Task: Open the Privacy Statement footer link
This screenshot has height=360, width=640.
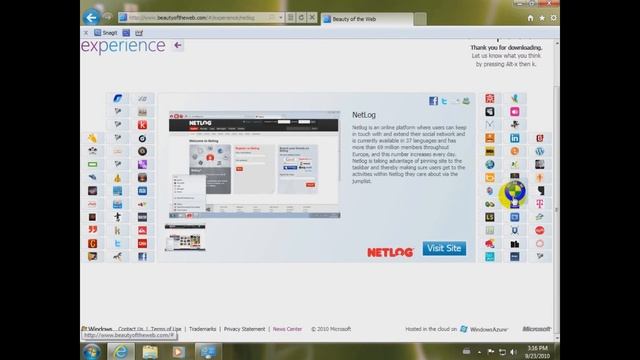Action: click(x=244, y=329)
